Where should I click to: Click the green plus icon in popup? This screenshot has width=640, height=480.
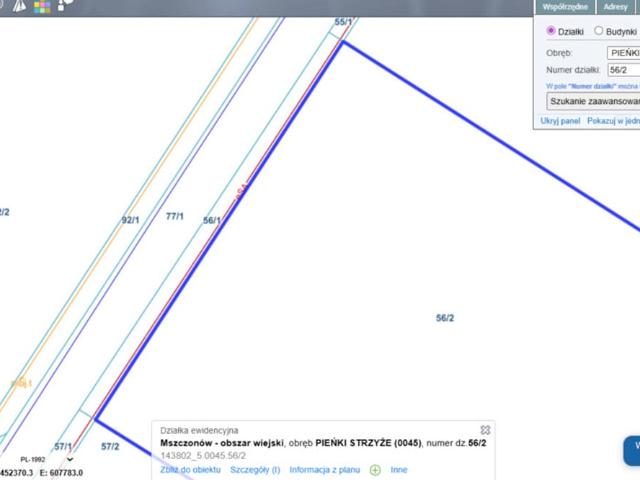coord(376,469)
